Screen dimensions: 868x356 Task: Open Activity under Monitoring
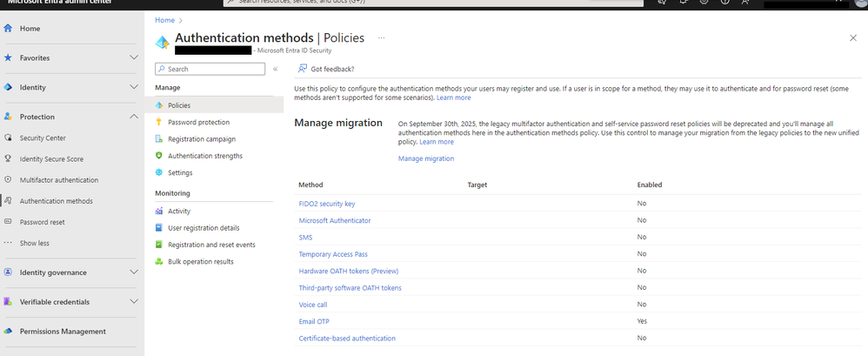[x=179, y=211]
